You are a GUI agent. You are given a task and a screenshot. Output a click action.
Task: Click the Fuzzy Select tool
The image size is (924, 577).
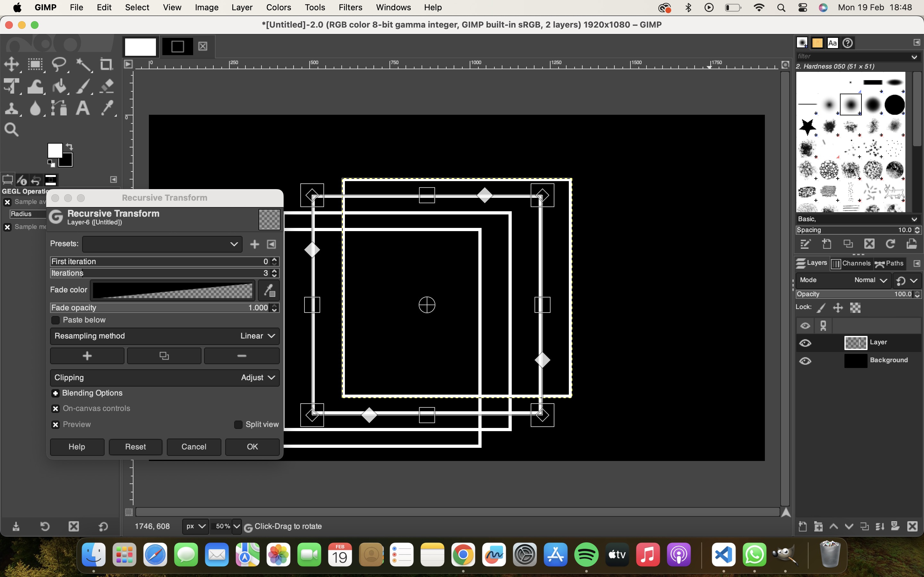click(82, 64)
